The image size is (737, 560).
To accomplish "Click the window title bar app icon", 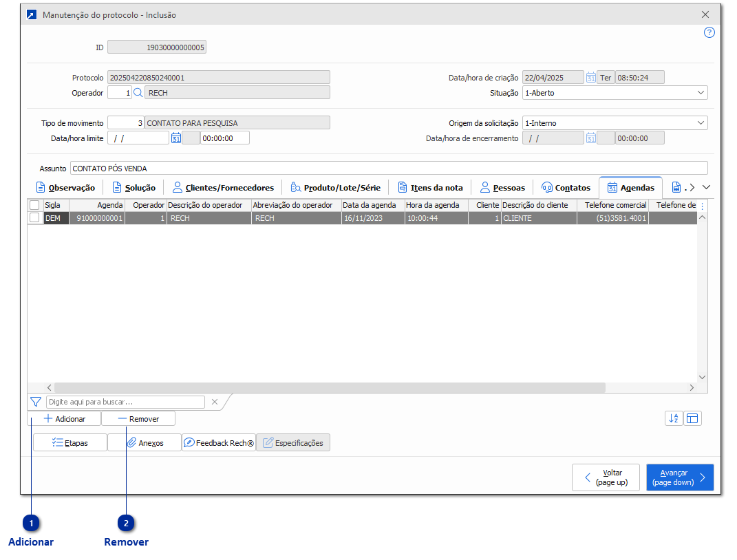I will 32,15.
